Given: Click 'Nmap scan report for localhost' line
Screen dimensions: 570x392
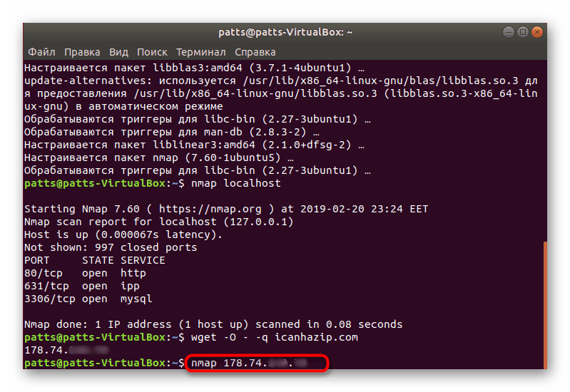Looking at the screenshot, I should (158, 222).
